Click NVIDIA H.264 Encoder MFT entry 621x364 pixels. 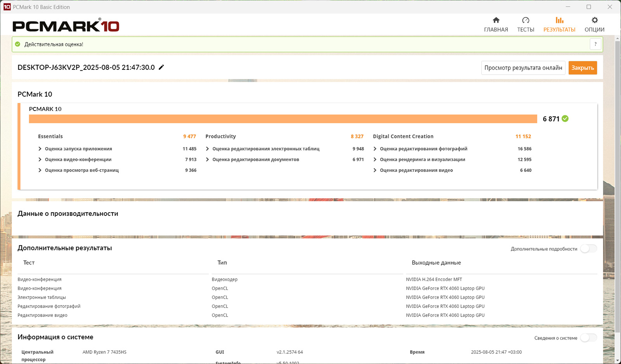(x=434, y=279)
